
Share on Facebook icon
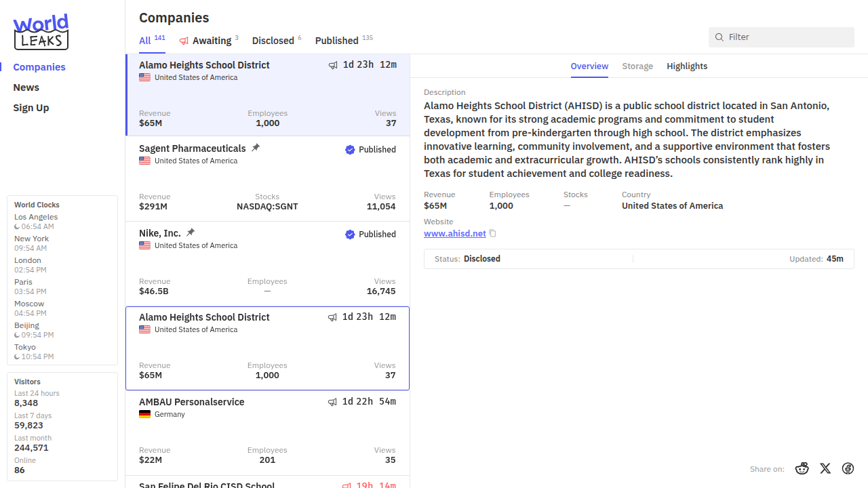pos(848,468)
